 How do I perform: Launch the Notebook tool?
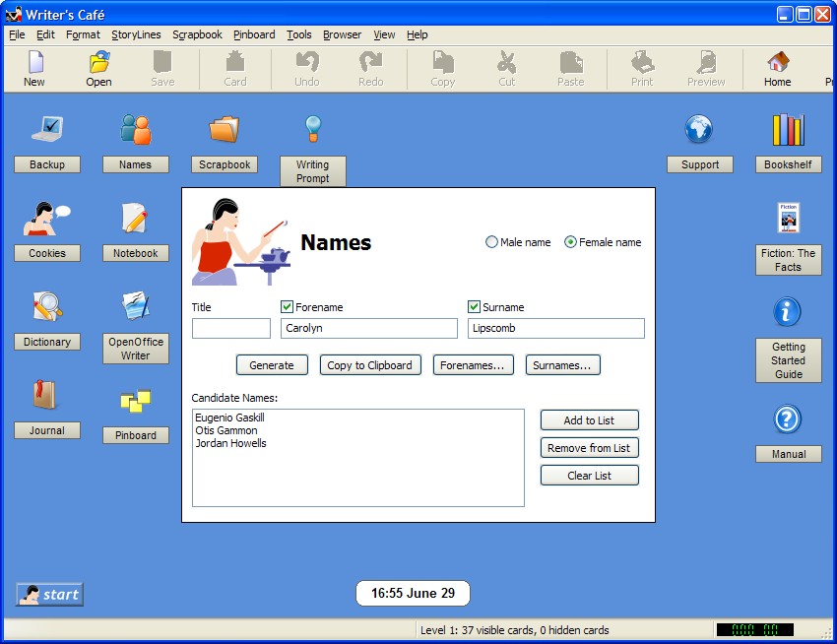(135, 226)
